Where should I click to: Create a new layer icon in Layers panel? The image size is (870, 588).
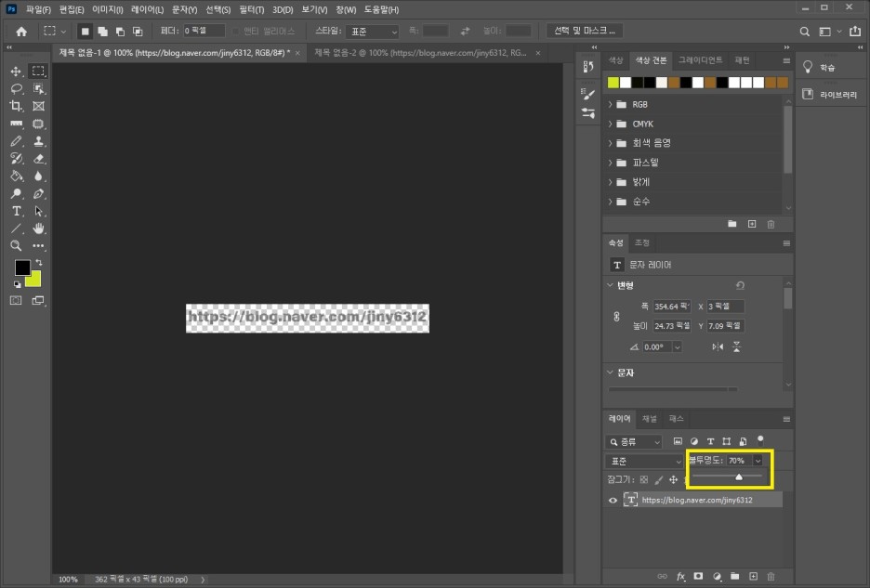click(x=753, y=576)
